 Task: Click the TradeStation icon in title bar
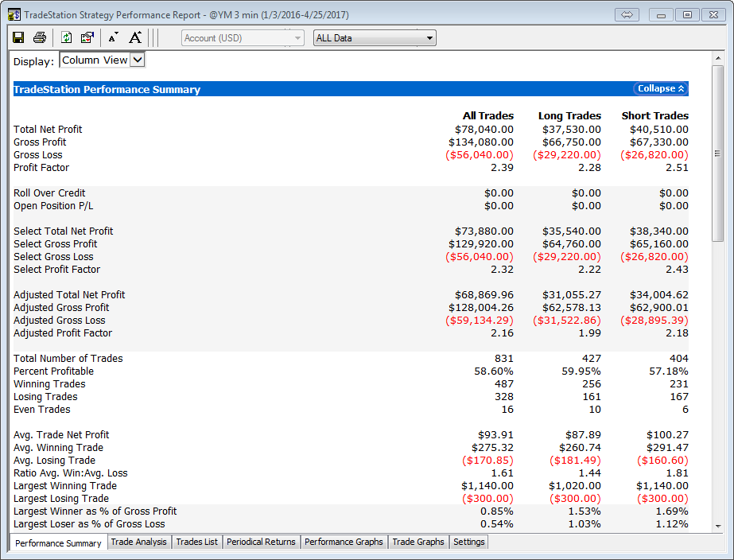point(14,14)
